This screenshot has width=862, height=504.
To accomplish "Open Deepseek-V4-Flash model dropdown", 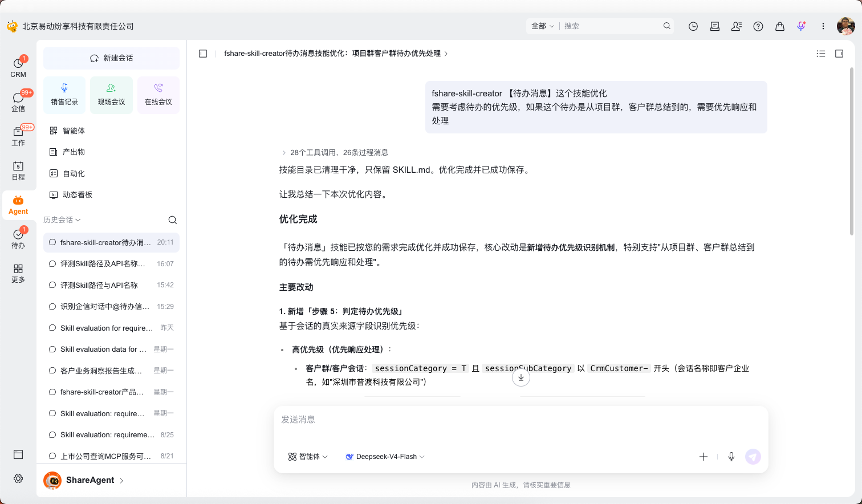I will 385,457.
